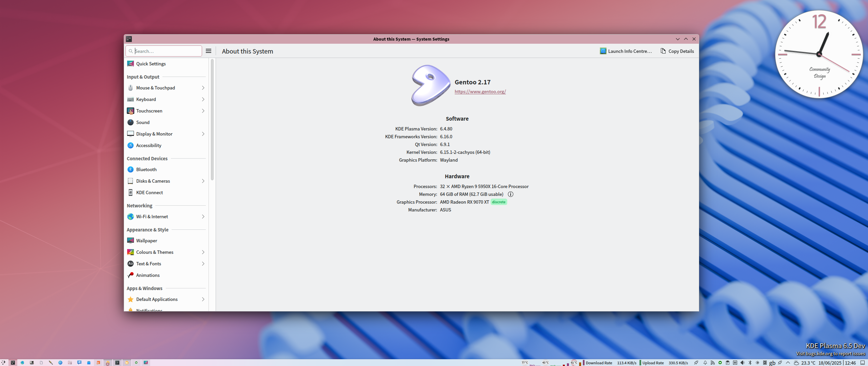The width and height of the screenshot is (868, 366).
Task: Open Accessibility settings
Action: click(166, 145)
